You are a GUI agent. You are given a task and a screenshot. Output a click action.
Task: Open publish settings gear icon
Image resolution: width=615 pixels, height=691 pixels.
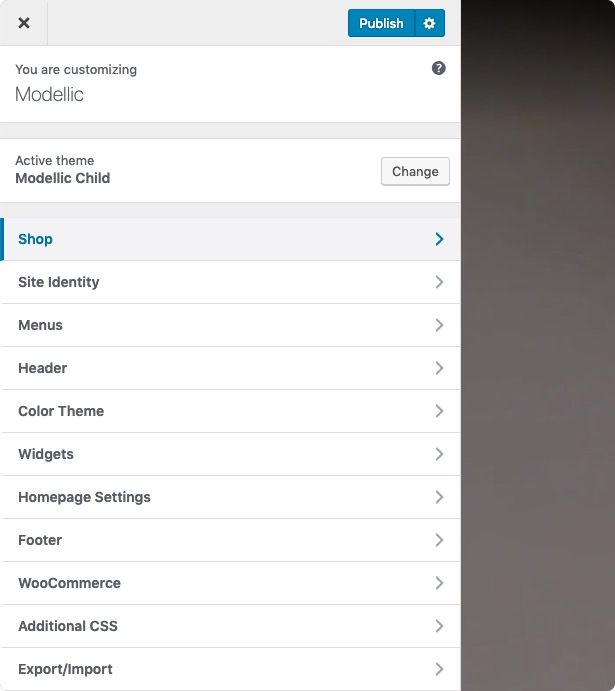tap(430, 23)
